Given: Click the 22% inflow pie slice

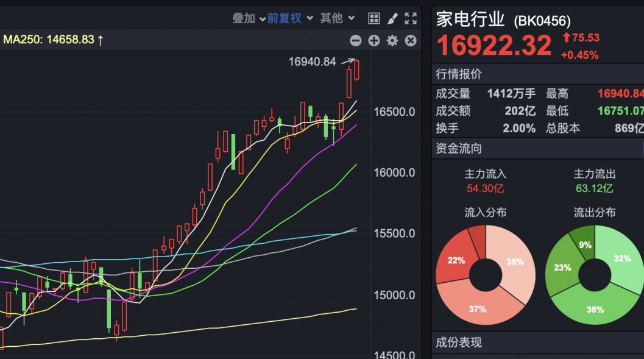Looking at the screenshot, I should 456,260.
